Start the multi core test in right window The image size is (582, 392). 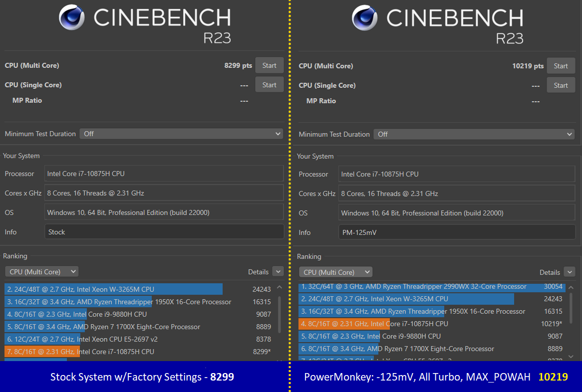[561, 66]
